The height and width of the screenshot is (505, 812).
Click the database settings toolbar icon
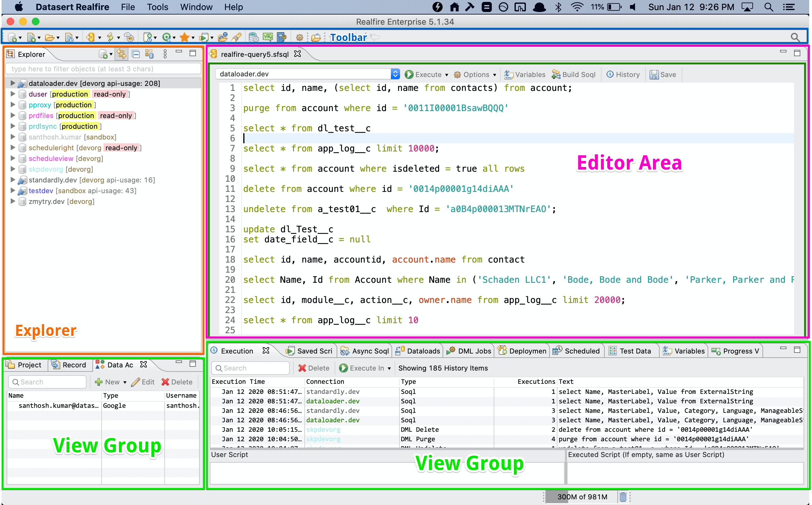pos(254,37)
